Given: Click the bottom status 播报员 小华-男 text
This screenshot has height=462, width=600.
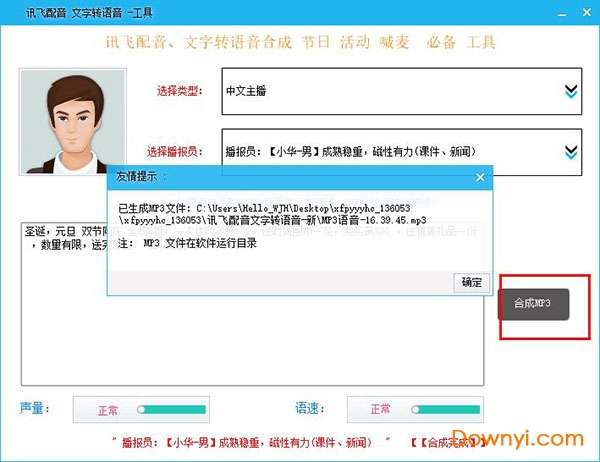Looking at the screenshot, I should (x=247, y=443).
